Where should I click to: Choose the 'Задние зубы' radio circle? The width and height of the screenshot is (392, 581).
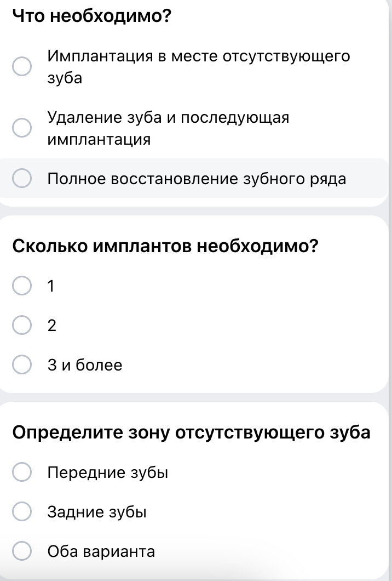tap(22, 512)
